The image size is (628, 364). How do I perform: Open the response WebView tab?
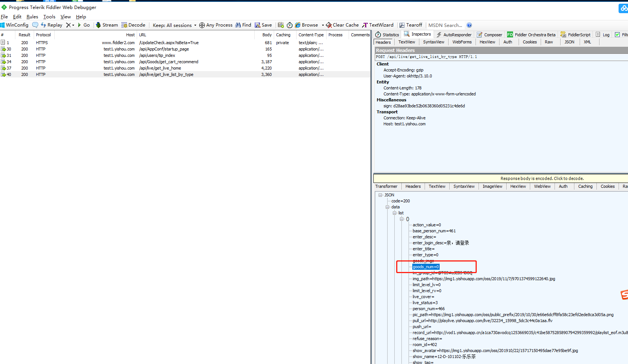coord(542,186)
